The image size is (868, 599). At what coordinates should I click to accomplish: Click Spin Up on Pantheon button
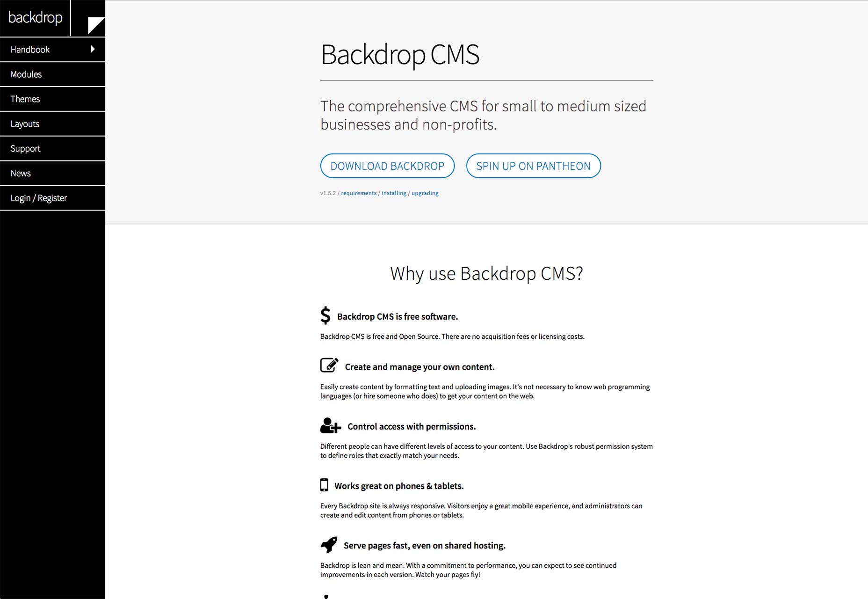533,166
